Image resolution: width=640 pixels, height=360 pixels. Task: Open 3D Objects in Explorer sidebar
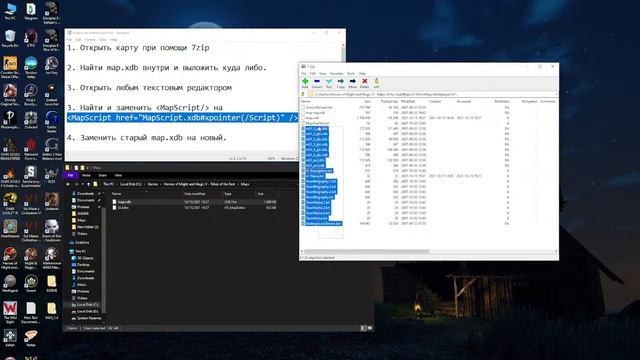[x=83, y=258]
